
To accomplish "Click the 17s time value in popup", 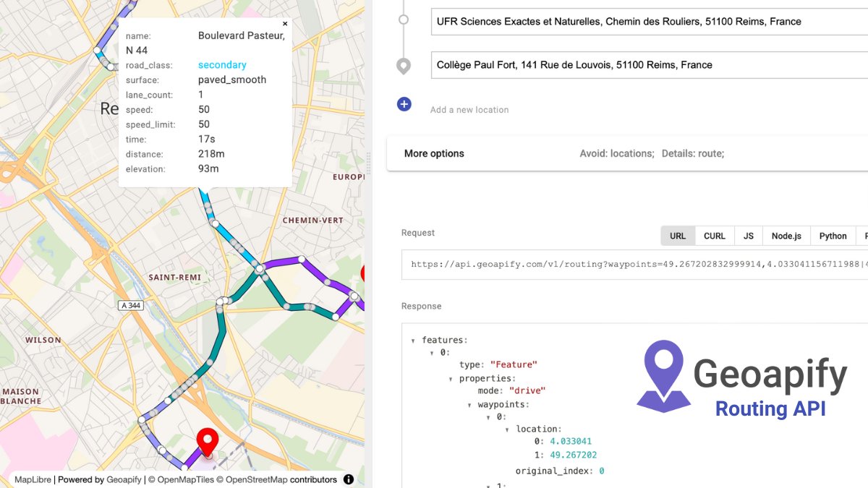I will (x=207, y=139).
